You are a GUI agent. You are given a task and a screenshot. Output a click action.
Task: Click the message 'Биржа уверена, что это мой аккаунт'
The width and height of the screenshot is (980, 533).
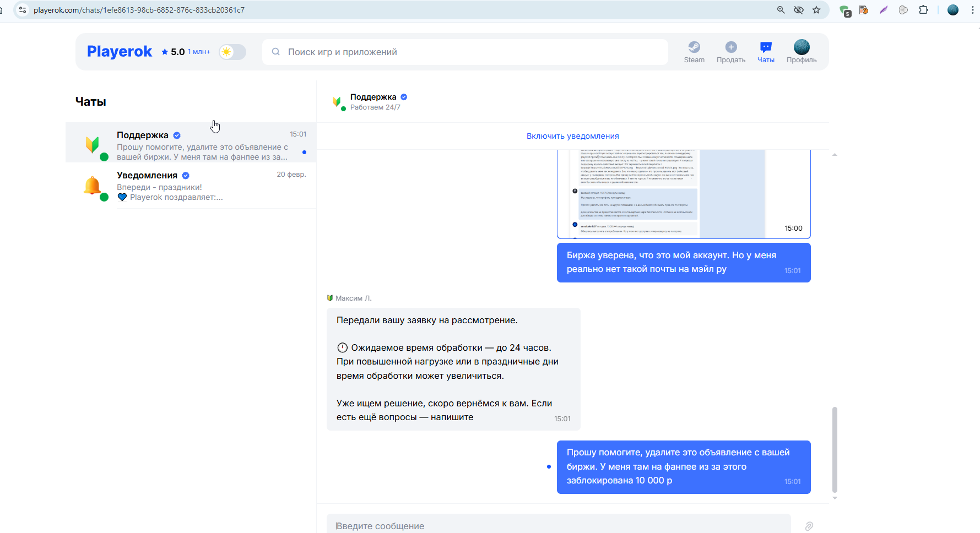tap(684, 263)
